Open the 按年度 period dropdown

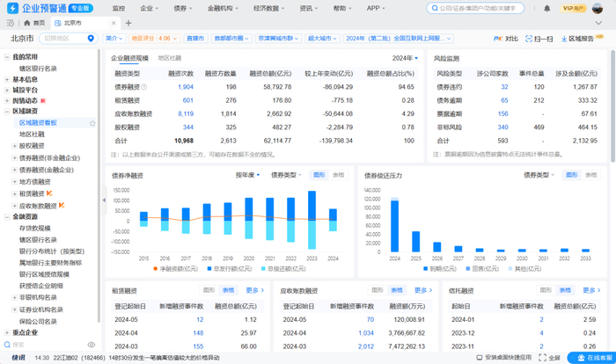(247, 175)
